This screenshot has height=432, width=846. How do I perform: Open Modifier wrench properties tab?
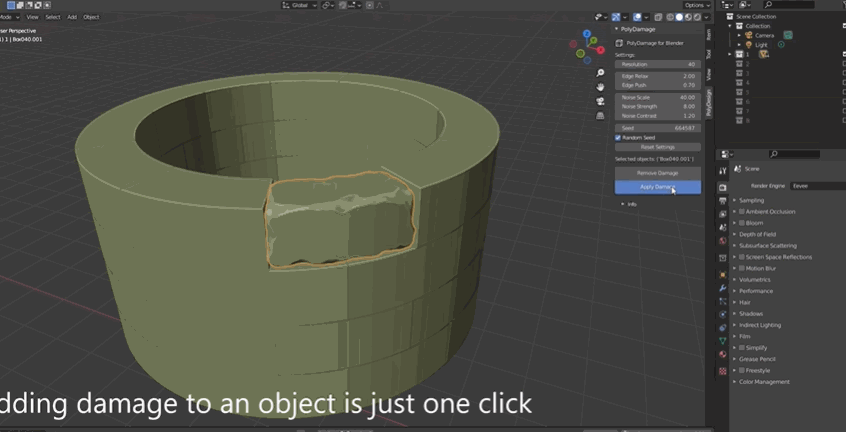point(723,288)
